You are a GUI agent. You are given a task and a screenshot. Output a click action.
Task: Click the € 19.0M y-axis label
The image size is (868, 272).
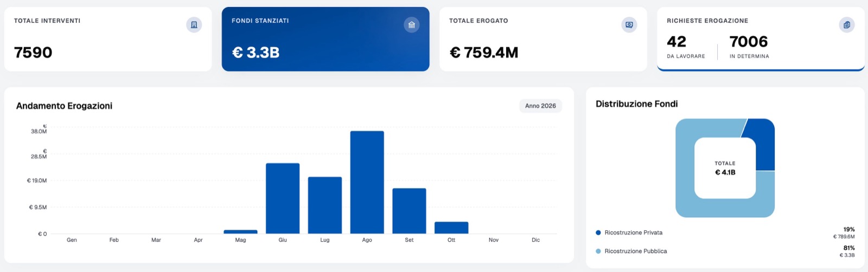(37, 181)
